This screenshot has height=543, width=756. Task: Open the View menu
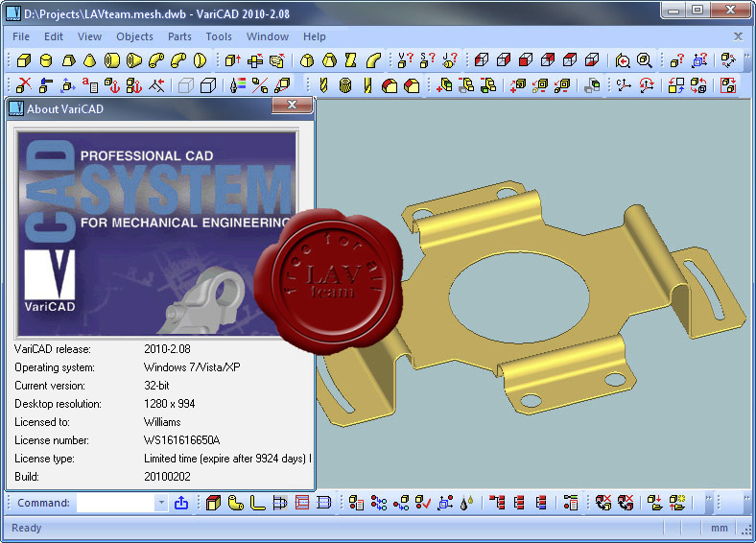click(x=89, y=36)
